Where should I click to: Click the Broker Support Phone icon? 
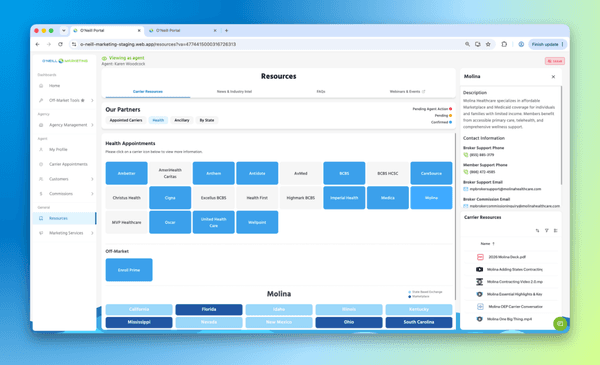[x=466, y=155]
